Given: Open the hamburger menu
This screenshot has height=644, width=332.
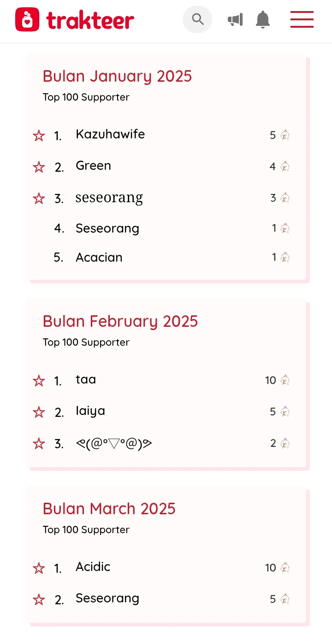Looking at the screenshot, I should [x=302, y=19].
